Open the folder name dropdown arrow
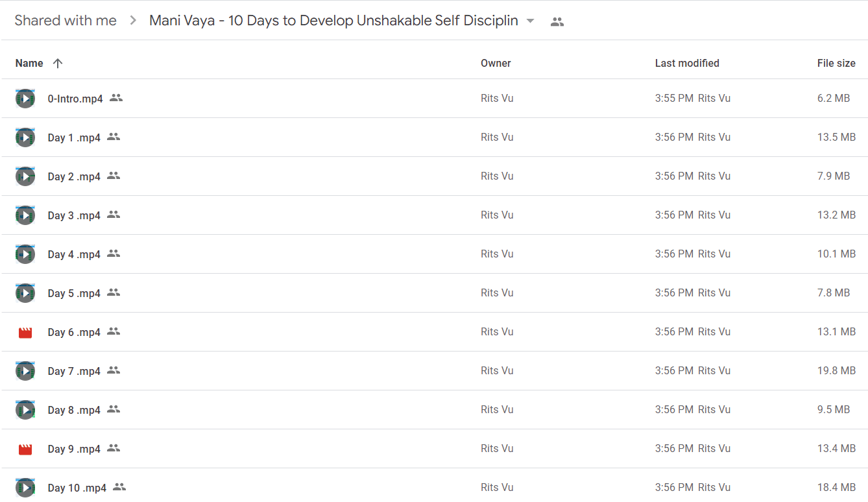Viewport: 868px width, 502px height. pos(531,21)
